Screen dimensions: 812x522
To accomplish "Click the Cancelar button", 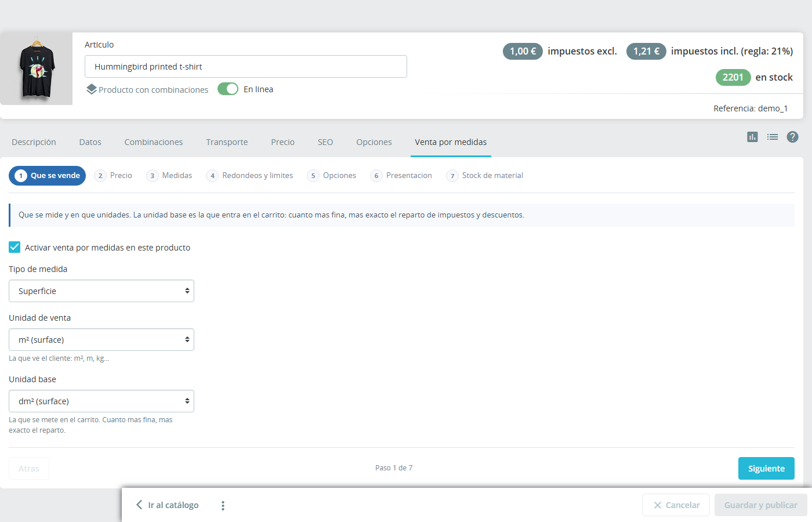I will (x=677, y=505).
